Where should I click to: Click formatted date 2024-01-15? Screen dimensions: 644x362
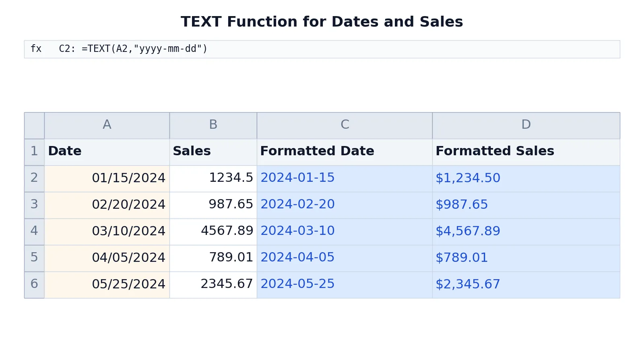pyautogui.click(x=345, y=179)
